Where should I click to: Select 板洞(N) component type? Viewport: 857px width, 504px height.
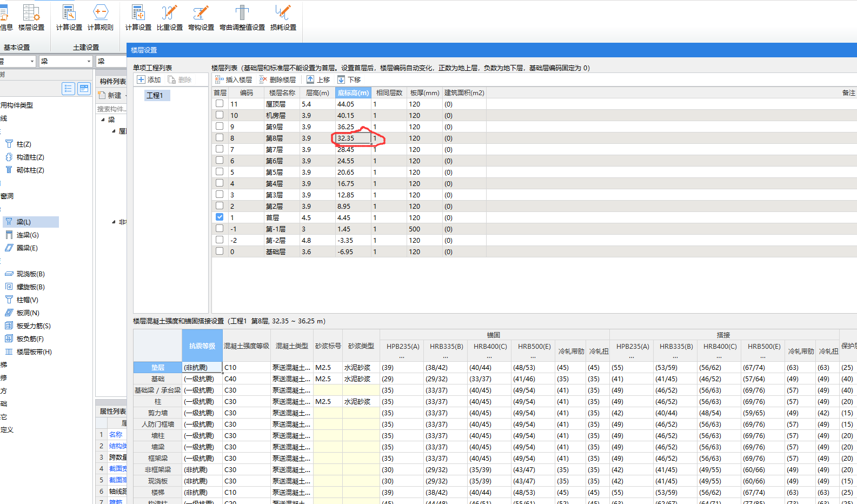[22, 313]
